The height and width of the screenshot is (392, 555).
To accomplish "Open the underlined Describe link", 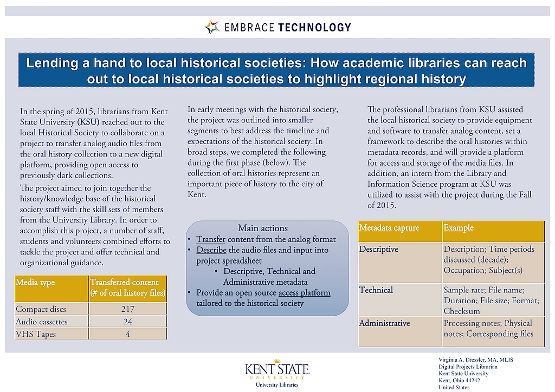I will (211, 250).
